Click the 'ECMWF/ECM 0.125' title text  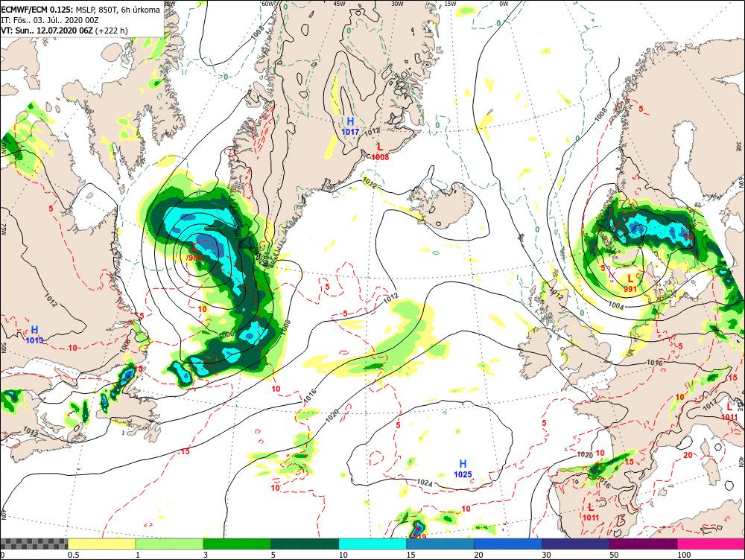(36, 10)
